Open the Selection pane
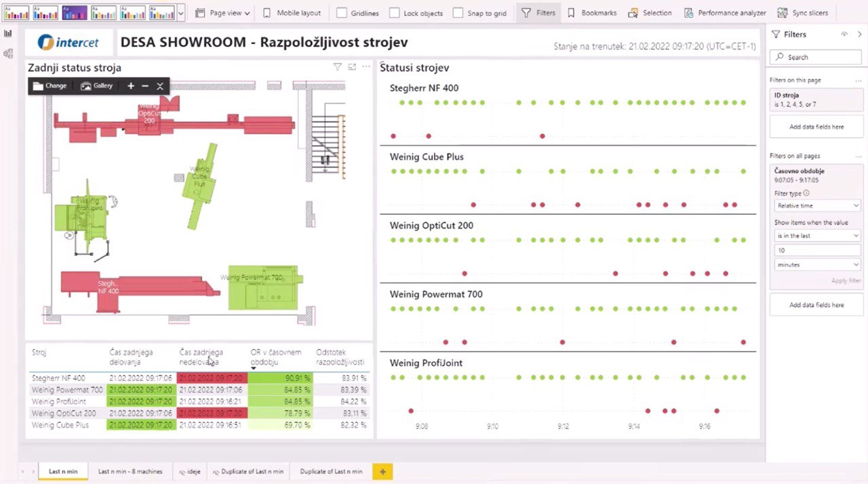Image resolution: width=868 pixels, height=484 pixels. point(650,13)
